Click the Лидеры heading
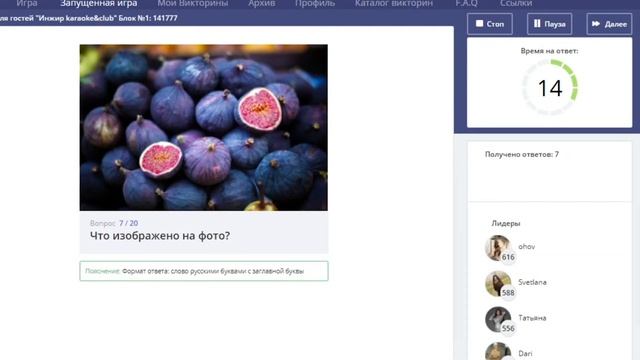 tap(506, 223)
